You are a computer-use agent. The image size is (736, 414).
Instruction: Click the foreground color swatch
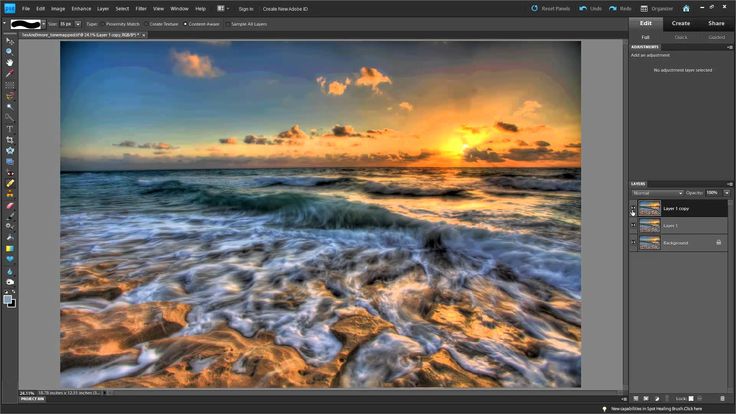[x=7, y=298]
